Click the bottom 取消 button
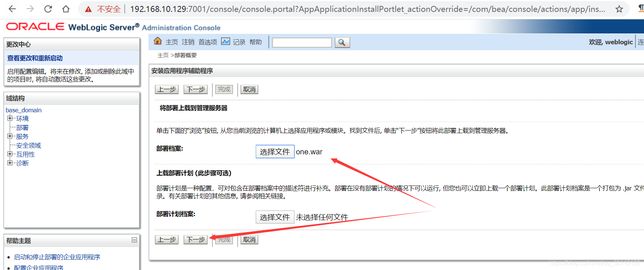 [249, 240]
